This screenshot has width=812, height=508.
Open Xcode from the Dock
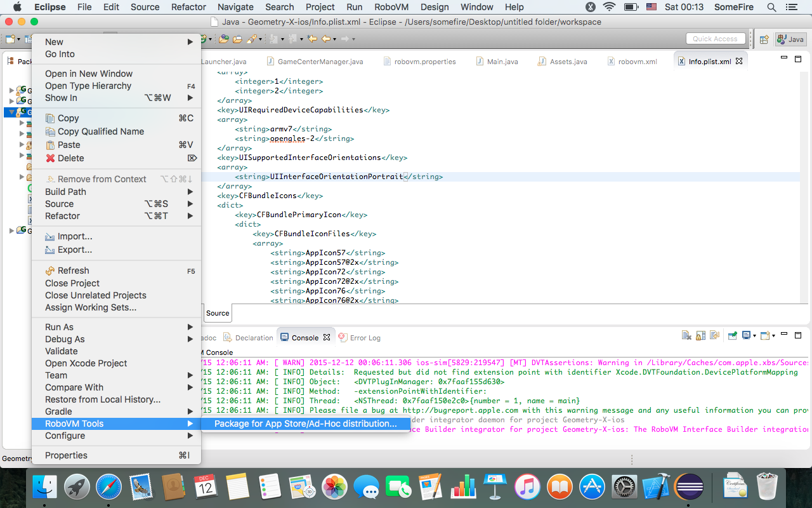click(x=656, y=488)
